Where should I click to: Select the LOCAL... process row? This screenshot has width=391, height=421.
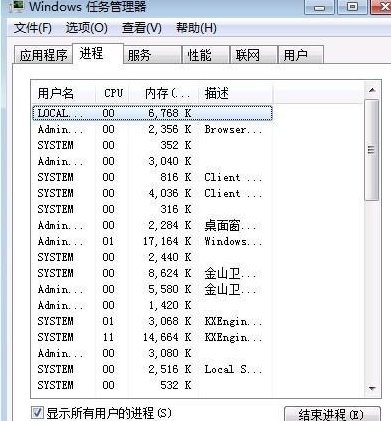click(153, 113)
